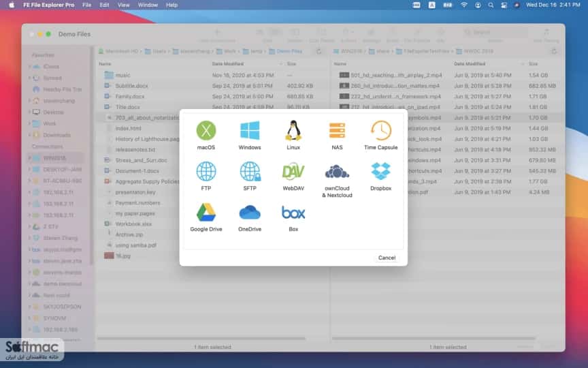Click the toolbar Search field
This screenshot has height=368, width=588.
pos(495,32)
